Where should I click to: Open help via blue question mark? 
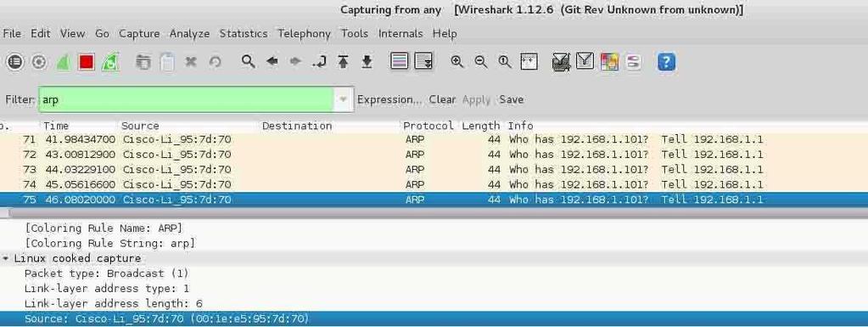667,62
